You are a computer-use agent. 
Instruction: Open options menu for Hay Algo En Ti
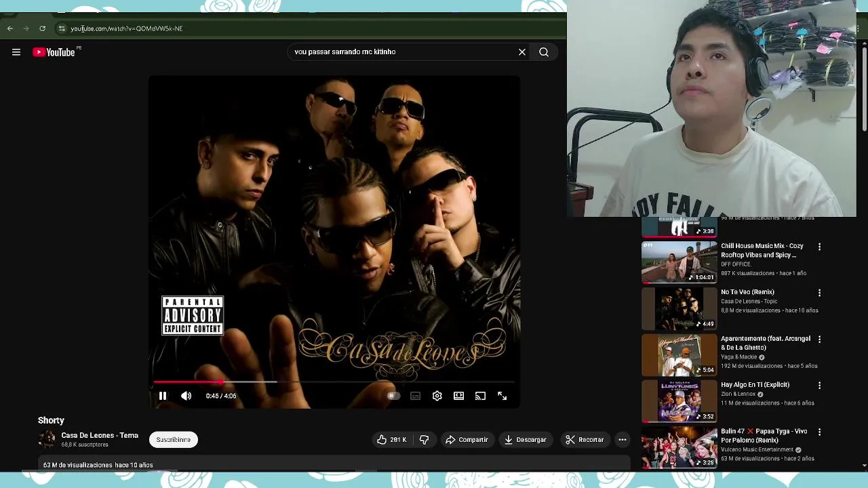click(819, 385)
